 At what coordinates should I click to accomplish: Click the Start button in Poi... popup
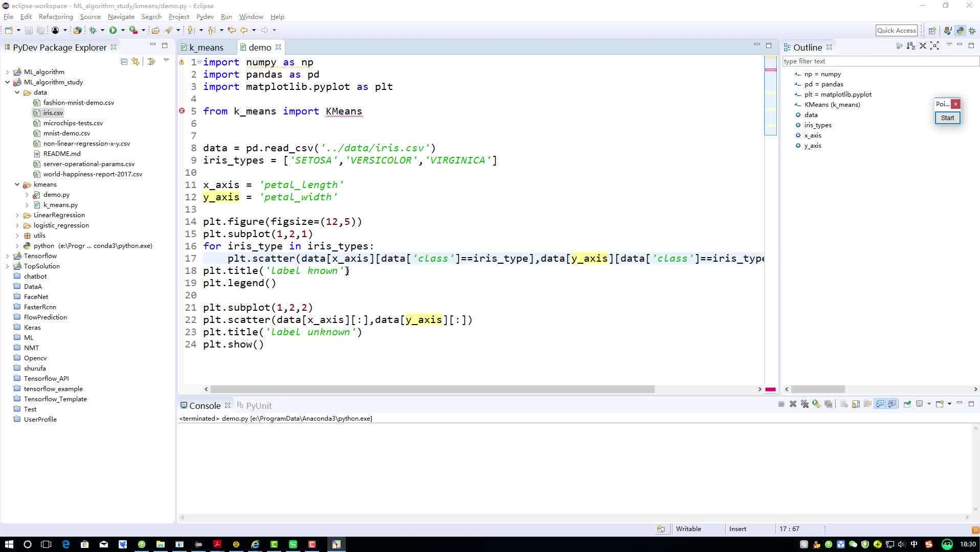pyautogui.click(x=947, y=118)
